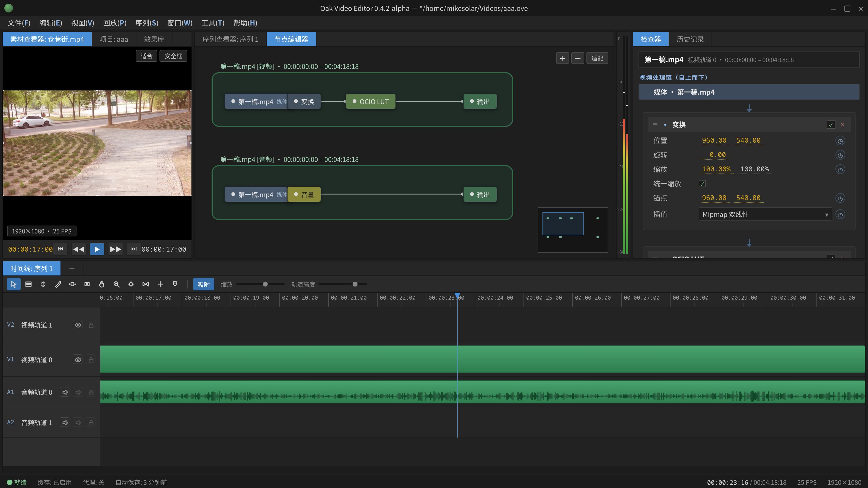Solo 音频轨道 1
The width and height of the screenshot is (868, 488).
(78, 422)
